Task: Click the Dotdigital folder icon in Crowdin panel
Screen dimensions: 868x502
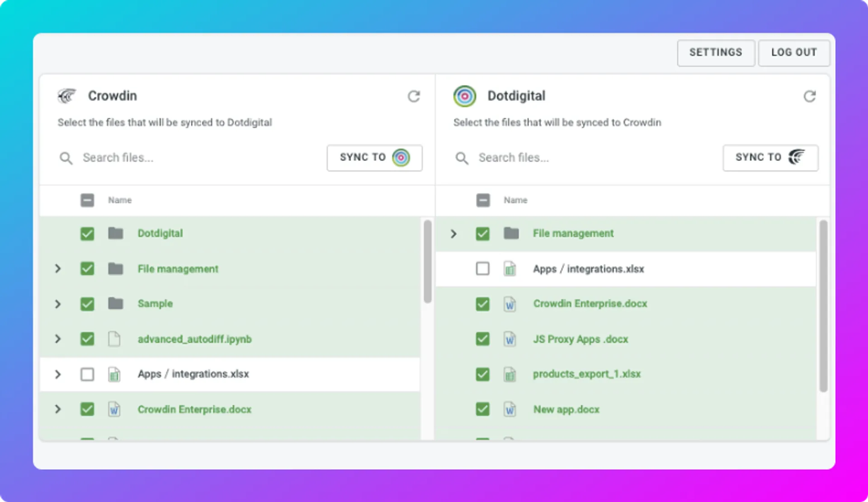Action: point(116,233)
